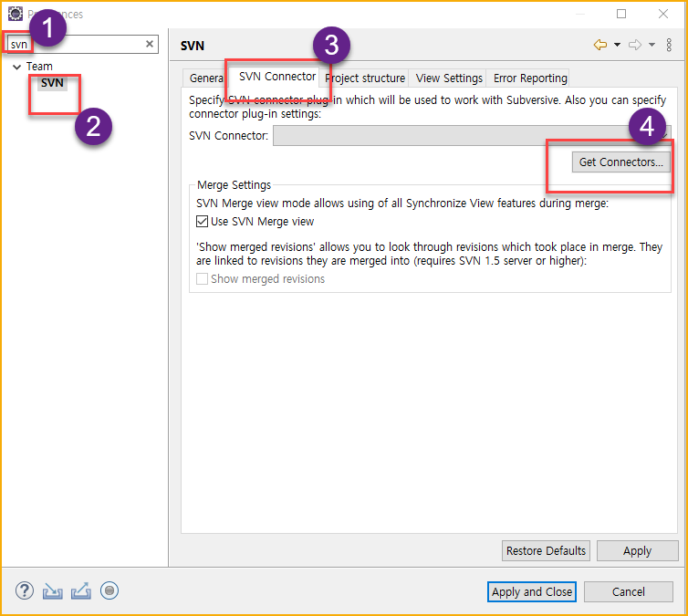688x616 pixels.
Task: Click the Import preferences icon
Action: click(53, 591)
